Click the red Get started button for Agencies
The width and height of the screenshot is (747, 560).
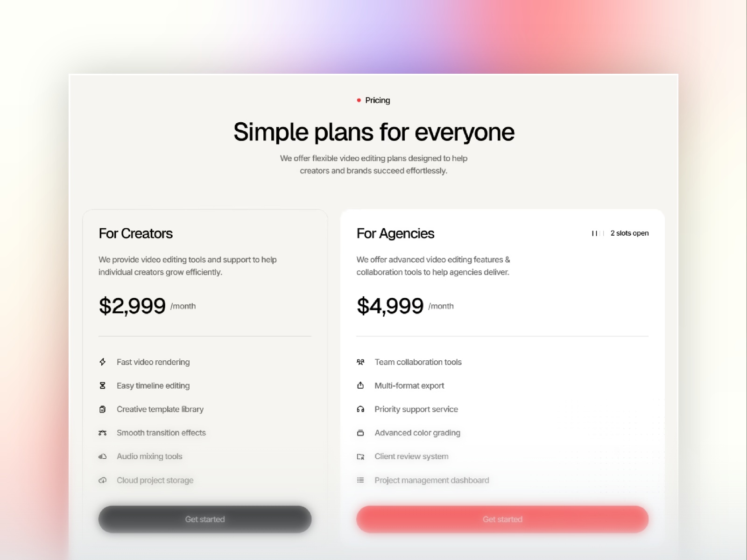pos(502,519)
